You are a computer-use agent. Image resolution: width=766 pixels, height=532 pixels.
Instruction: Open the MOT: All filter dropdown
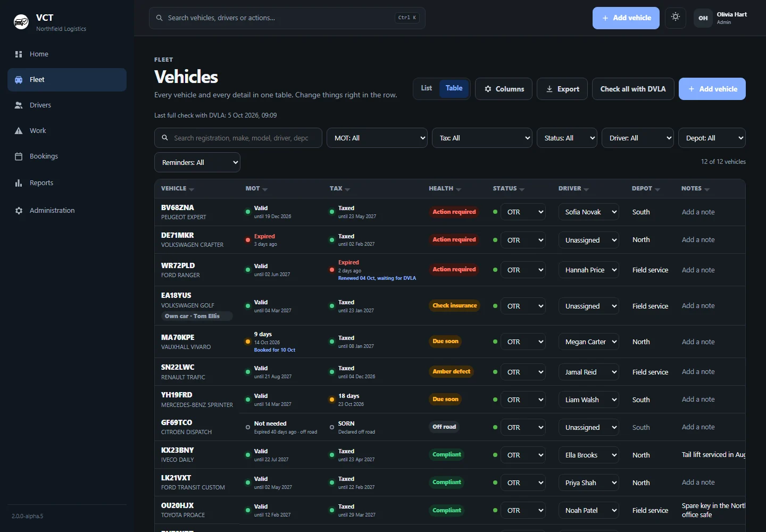[377, 138]
